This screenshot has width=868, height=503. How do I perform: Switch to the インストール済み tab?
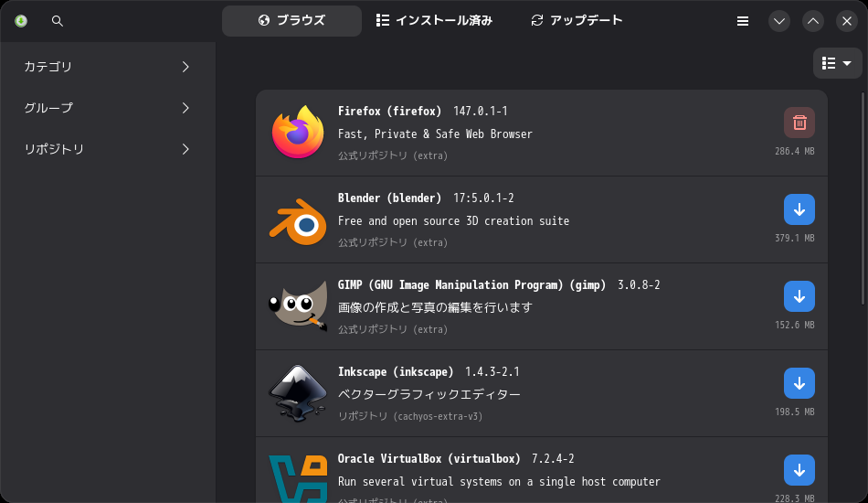click(435, 20)
